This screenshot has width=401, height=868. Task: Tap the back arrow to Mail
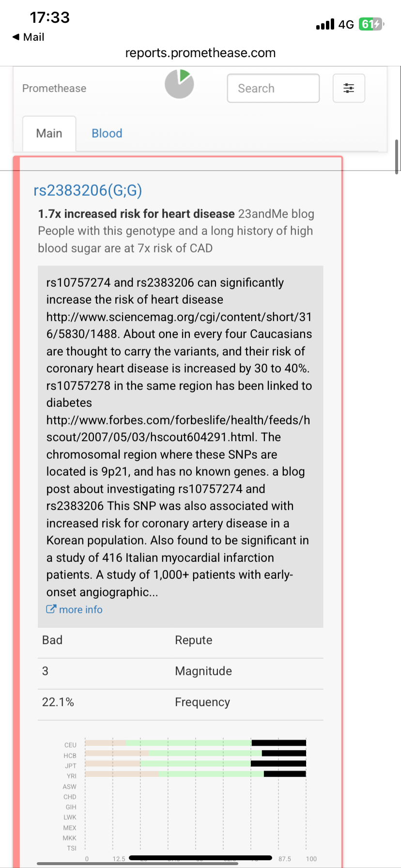(15, 37)
